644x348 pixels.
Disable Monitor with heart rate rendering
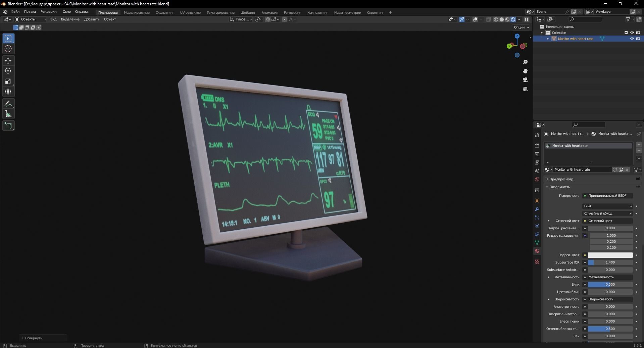[x=638, y=39]
